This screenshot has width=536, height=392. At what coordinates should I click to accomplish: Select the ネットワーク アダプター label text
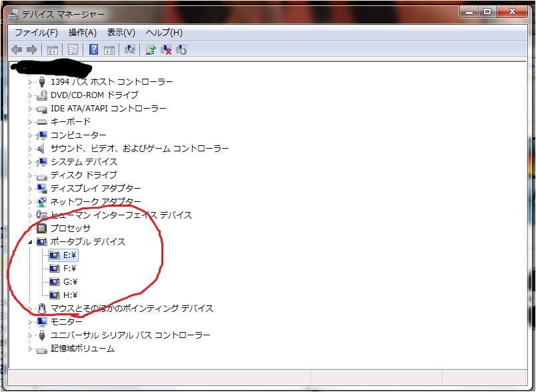96,202
